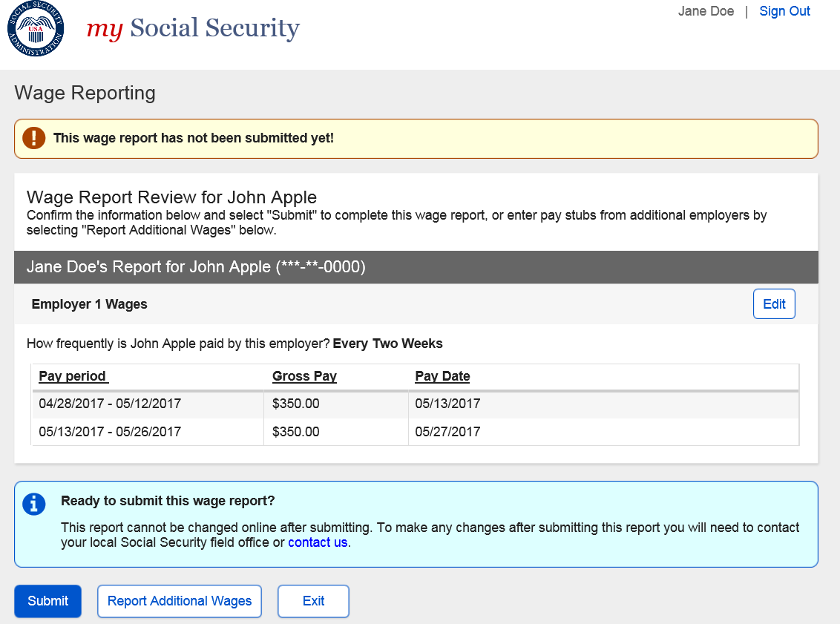Click the 05/13/2017 pay date cell
The width and height of the screenshot is (840, 624).
(447, 404)
